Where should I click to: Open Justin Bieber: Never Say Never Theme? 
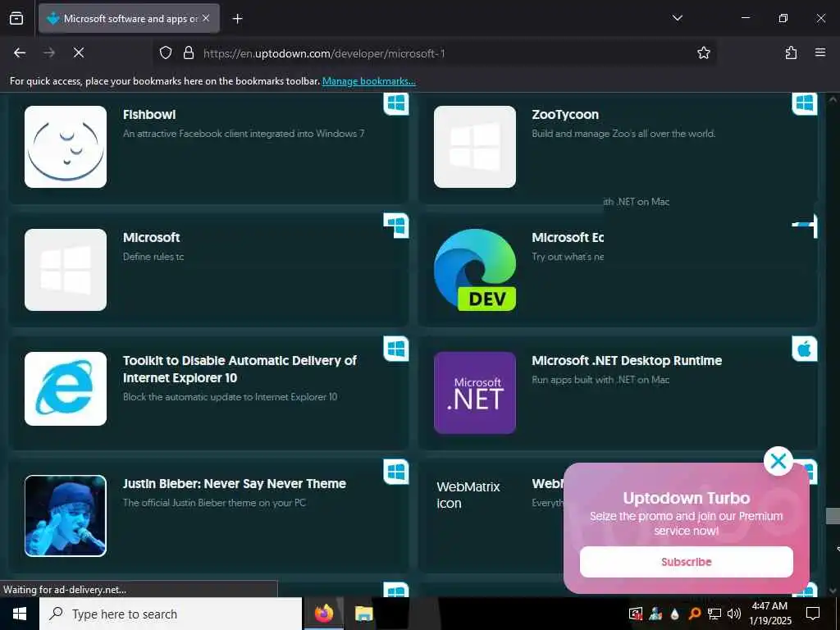pos(234,484)
